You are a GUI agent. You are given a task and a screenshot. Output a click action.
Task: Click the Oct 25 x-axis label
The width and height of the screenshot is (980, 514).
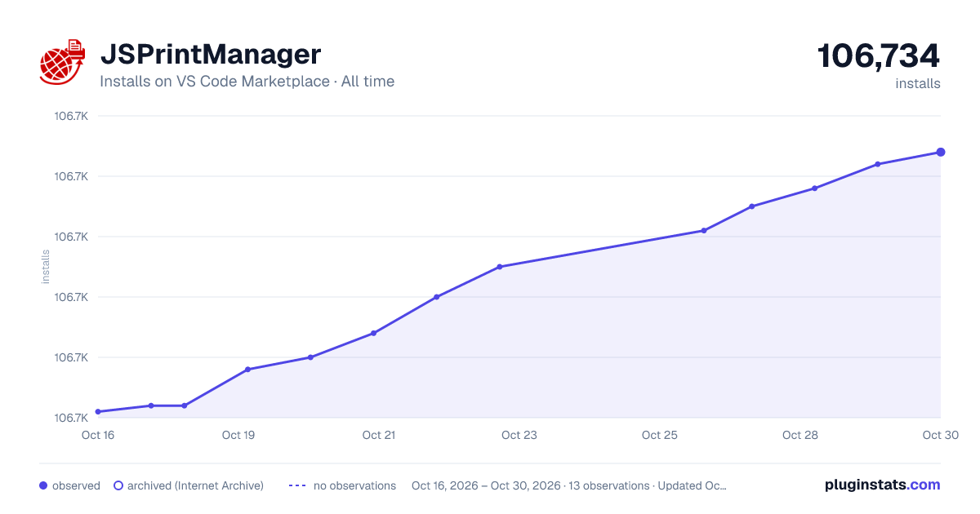660,435
